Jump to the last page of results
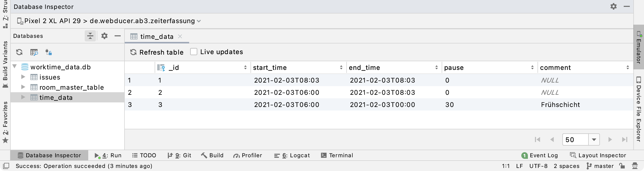Image resolution: width=644 pixels, height=171 pixels. pos(625,139)
